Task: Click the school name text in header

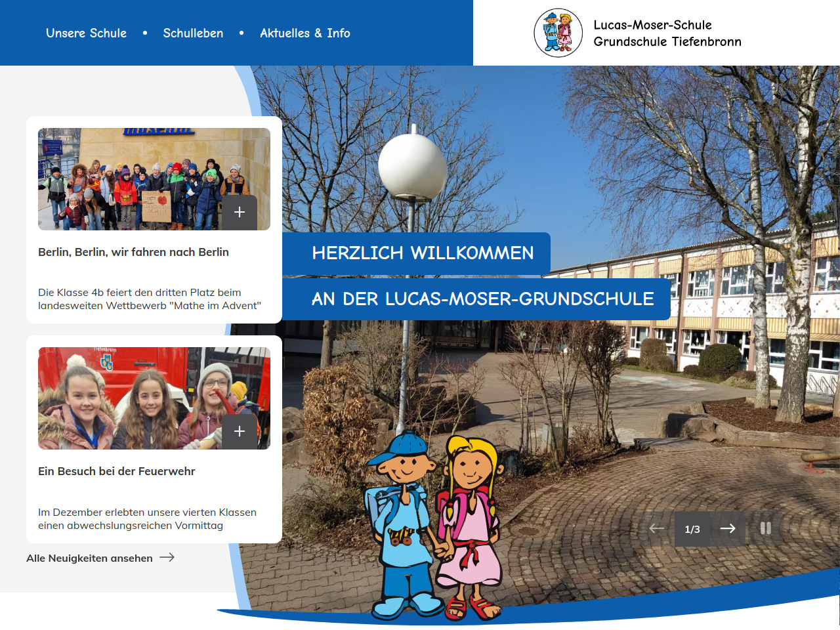Action: pos(667,33)
